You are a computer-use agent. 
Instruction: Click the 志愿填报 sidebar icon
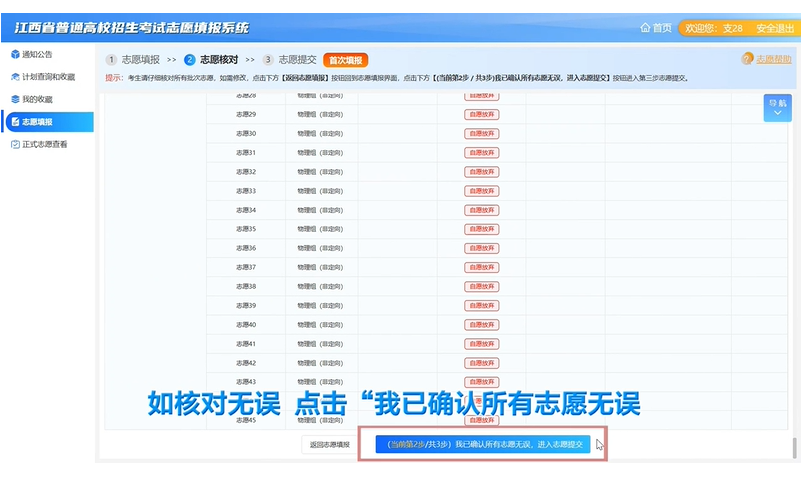click(14, 122)
